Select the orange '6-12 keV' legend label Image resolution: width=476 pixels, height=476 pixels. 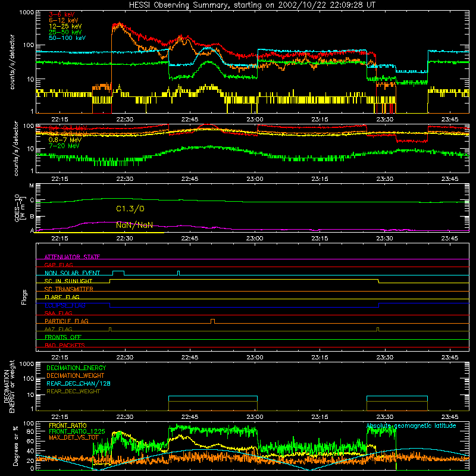click(64, 20)
